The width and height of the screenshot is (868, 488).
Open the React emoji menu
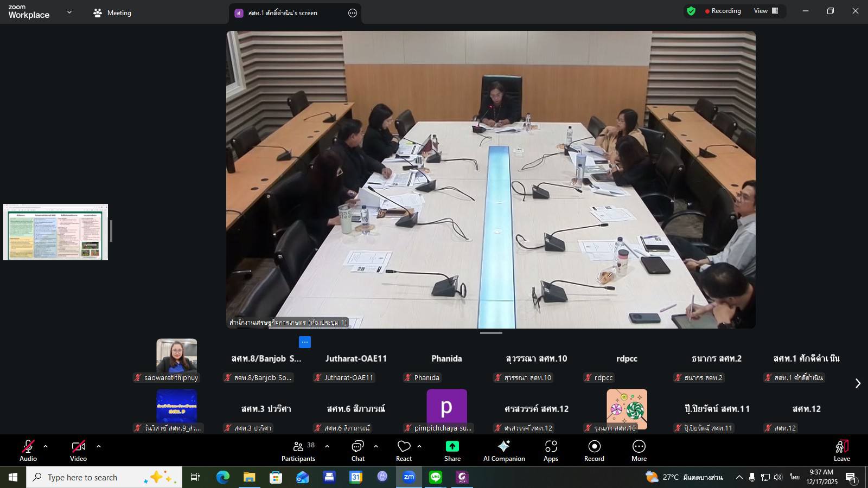coord(404,451)
